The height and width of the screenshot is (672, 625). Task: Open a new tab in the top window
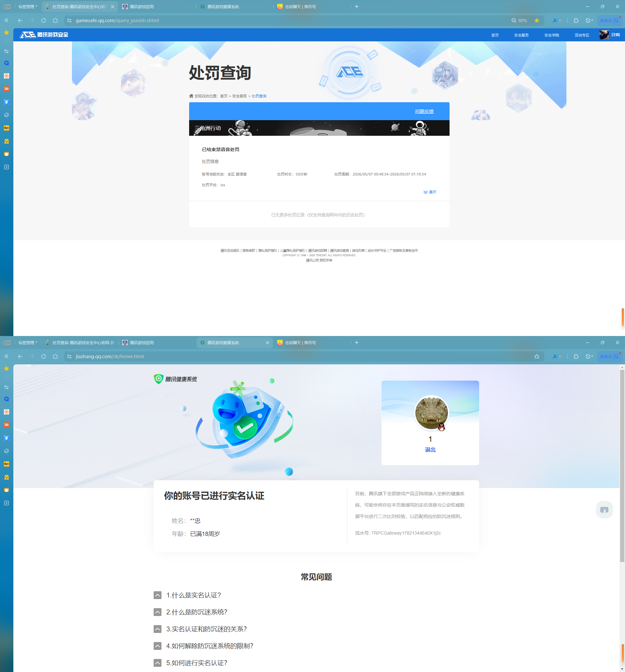pos(357,7)
